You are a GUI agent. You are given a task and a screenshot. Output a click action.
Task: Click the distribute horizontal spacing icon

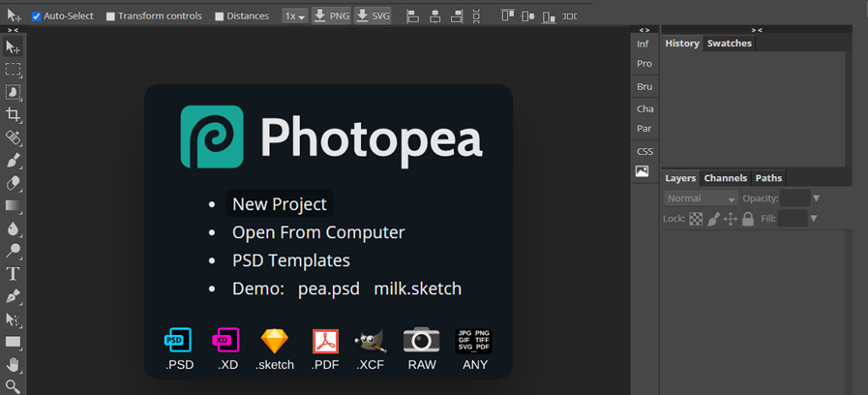pos(570,16)
